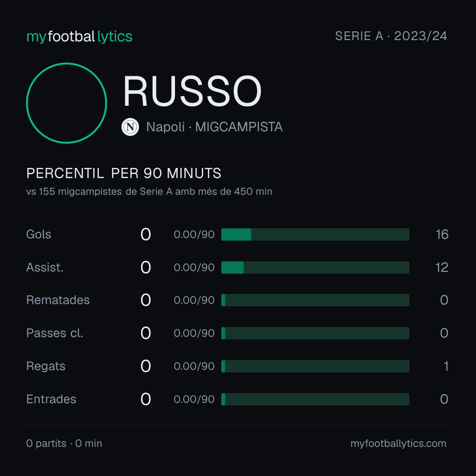The image size is (476, 476).
Task: Click the Regats percentile value 1
Action: click(x=446, y=366)
